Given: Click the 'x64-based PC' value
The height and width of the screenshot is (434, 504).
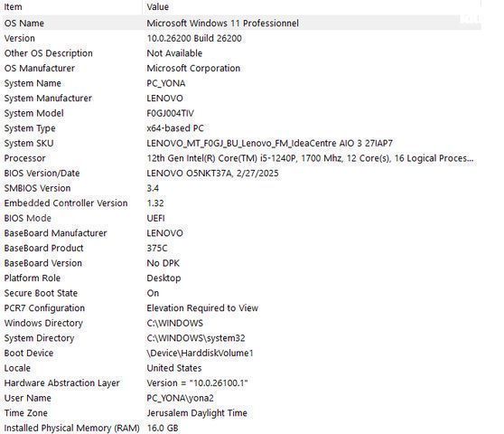Looking at the screenshot, I should (175, 128).
